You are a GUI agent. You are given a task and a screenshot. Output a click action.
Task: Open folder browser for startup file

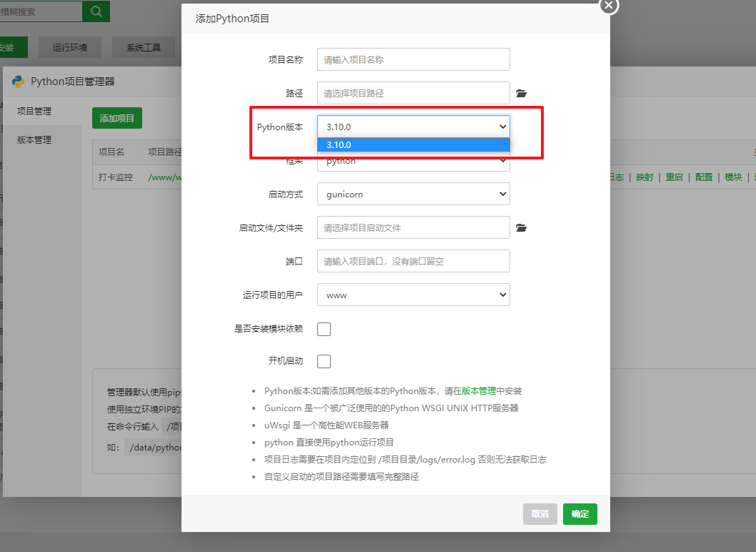(521, 228)
